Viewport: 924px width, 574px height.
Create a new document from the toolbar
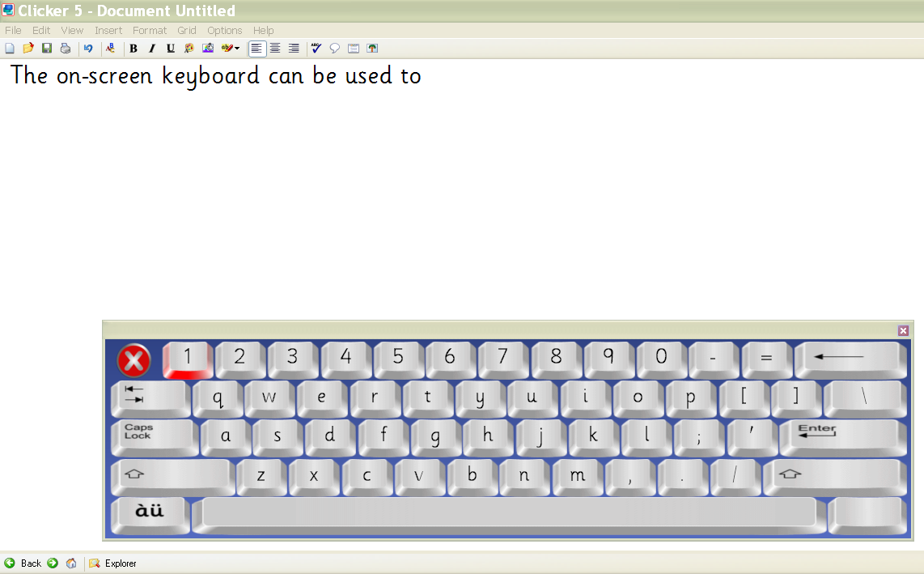[x=10, y=49]
